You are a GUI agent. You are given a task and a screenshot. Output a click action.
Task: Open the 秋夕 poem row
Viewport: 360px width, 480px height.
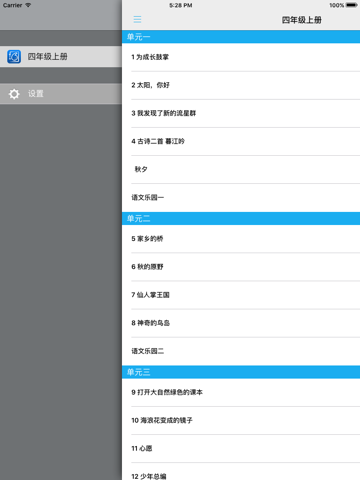click(241, 169)
